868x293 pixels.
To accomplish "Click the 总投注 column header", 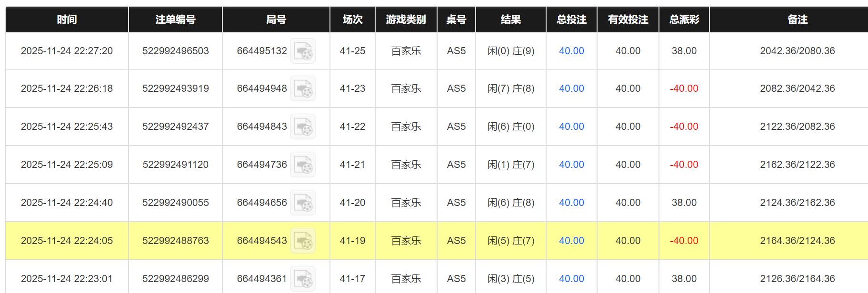I will (570, 20).
